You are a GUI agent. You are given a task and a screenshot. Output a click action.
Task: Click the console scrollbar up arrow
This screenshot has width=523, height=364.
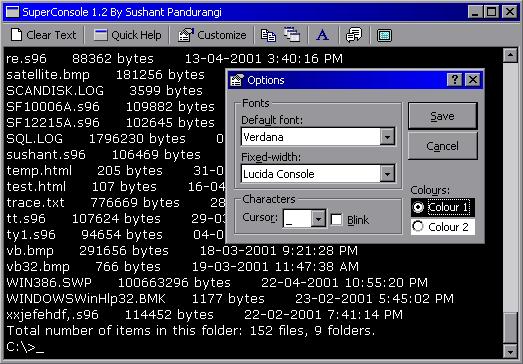[510, 55]
